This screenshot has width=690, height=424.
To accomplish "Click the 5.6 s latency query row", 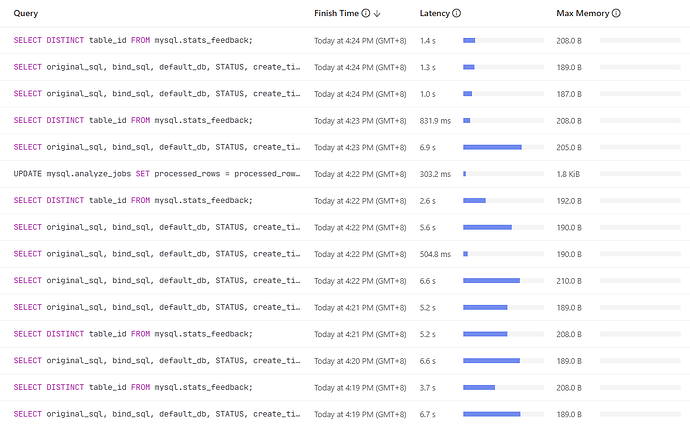I will 157,227.
